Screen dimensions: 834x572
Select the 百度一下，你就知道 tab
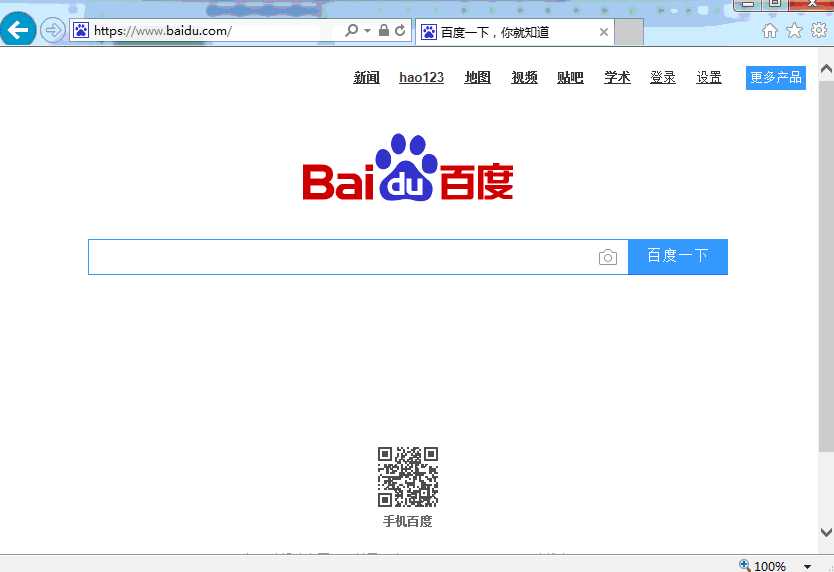tap(514, 32)
